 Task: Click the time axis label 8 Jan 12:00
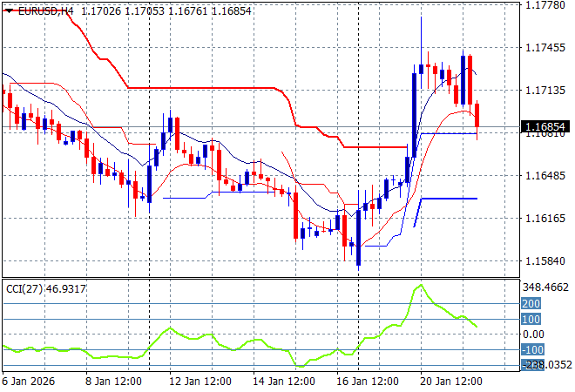pos(113,382)
